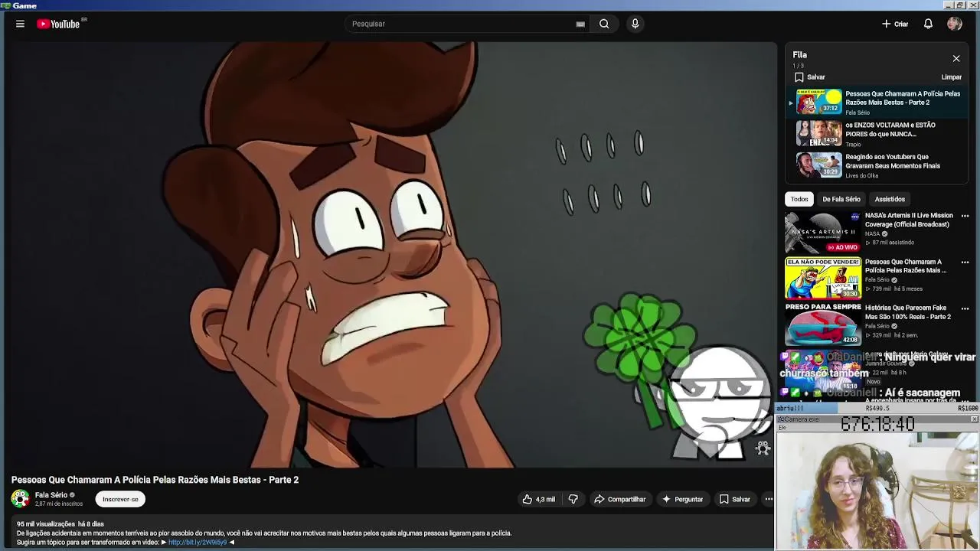
Task: Open Fala Sério channel name link
Action: pos(51,495)
